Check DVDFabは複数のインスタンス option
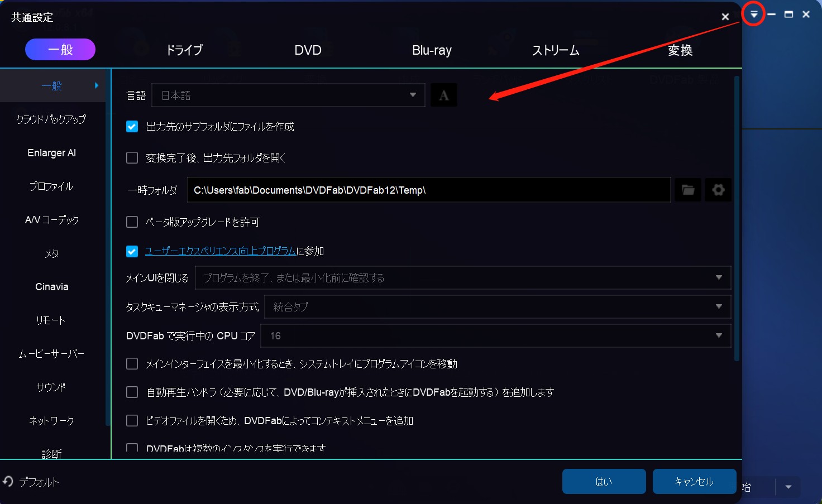The height and width of the screenshot is (504, 822). [x=132, y=448]
